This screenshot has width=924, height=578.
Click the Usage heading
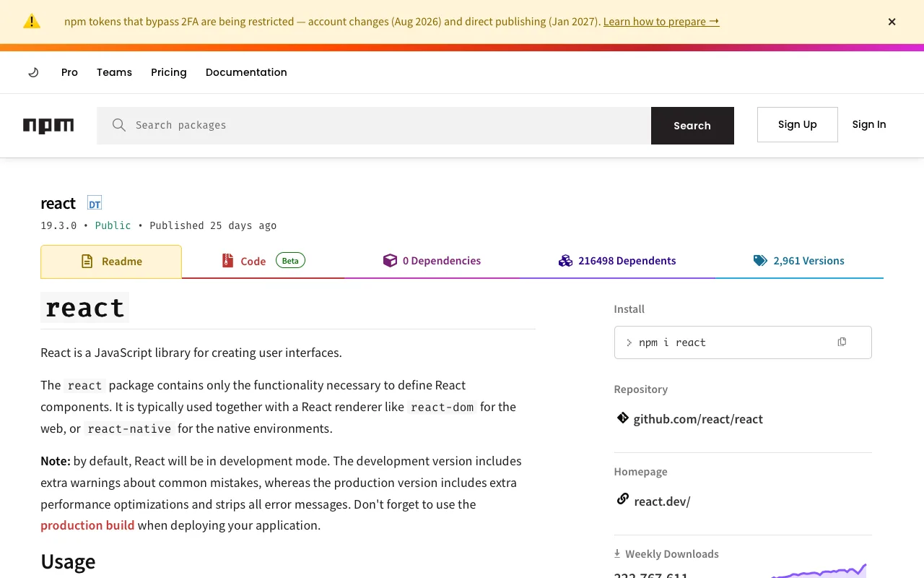pos(68,561)
